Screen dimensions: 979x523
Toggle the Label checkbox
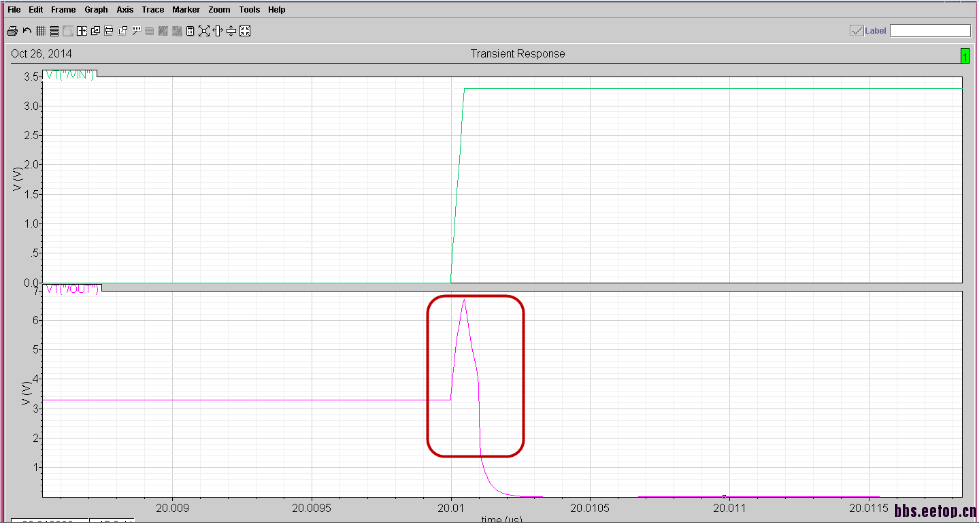pos(856,31)
